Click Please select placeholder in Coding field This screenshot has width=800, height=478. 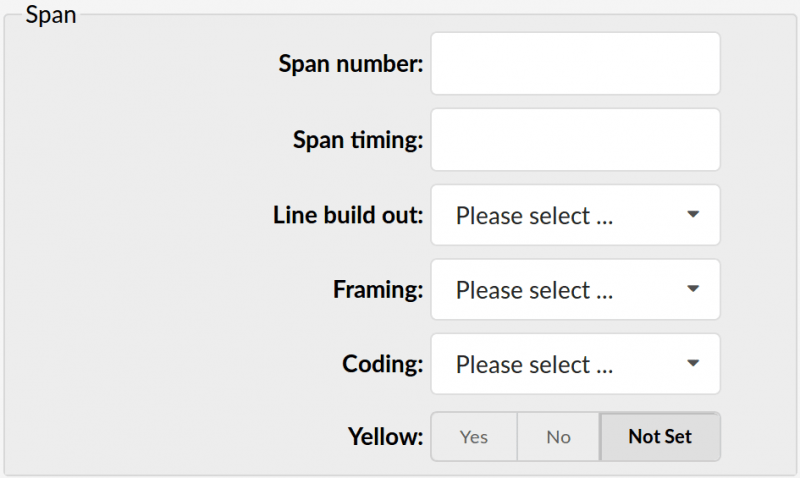pos(534,365)
